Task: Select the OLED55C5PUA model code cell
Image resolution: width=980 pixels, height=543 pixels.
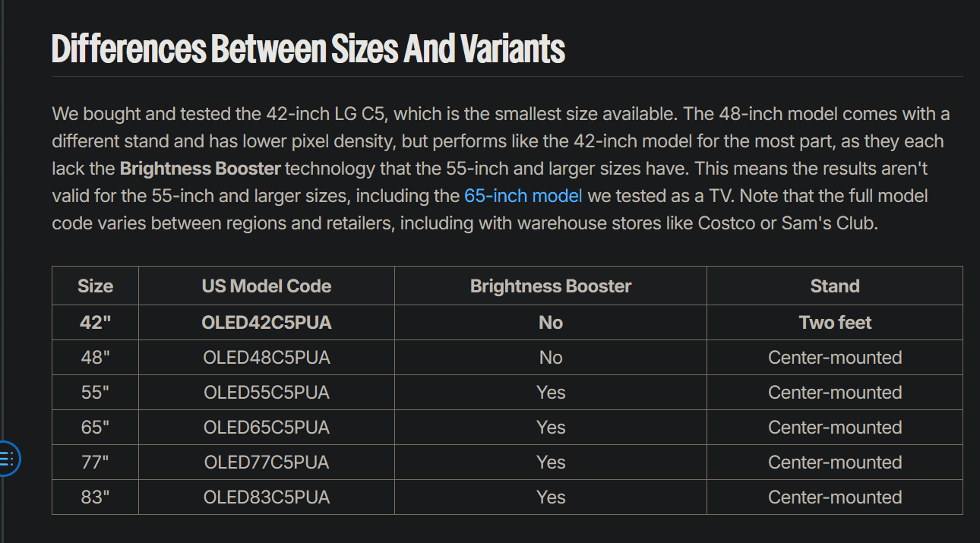Action: click(267, 393)
